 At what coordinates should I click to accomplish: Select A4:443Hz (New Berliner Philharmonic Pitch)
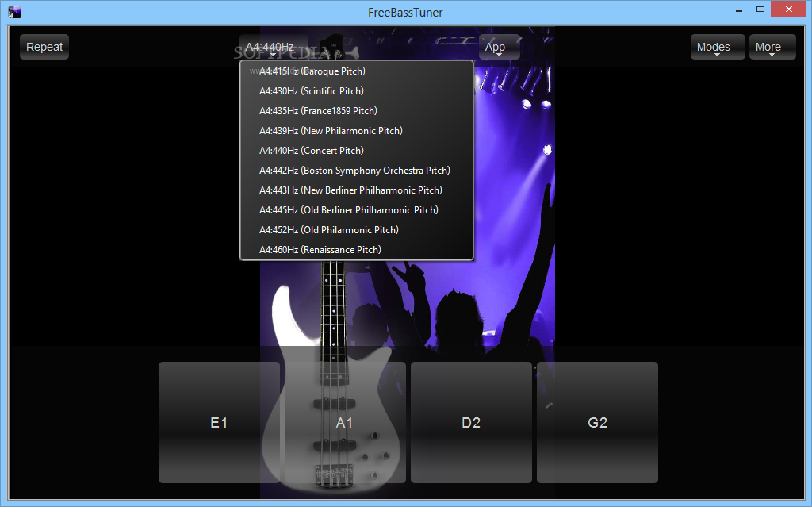[356, 190]
